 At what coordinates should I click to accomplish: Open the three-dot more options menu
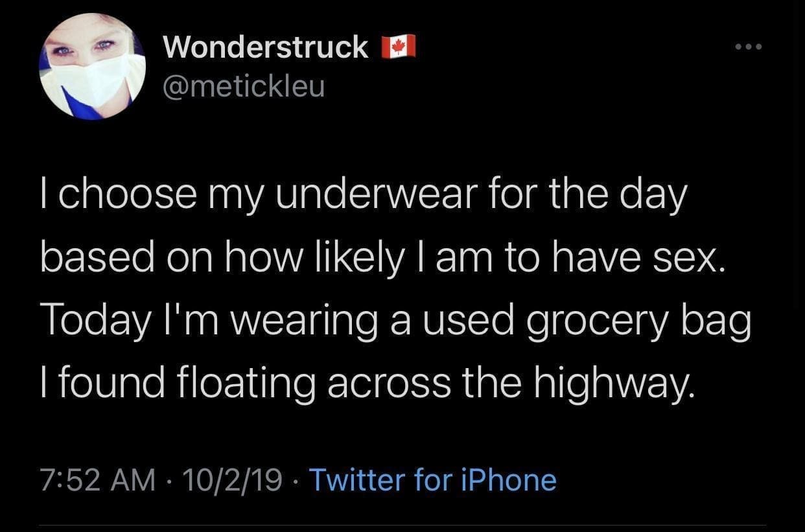(x=749, y=47)
